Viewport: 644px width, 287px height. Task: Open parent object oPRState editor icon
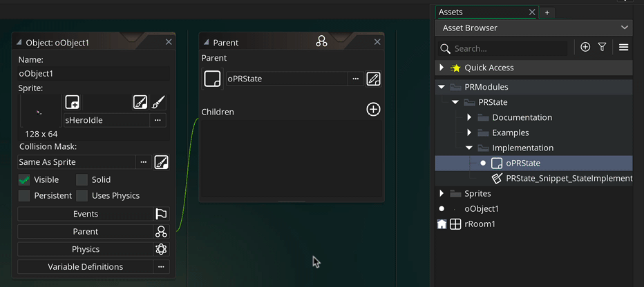[x=373, y=79]
